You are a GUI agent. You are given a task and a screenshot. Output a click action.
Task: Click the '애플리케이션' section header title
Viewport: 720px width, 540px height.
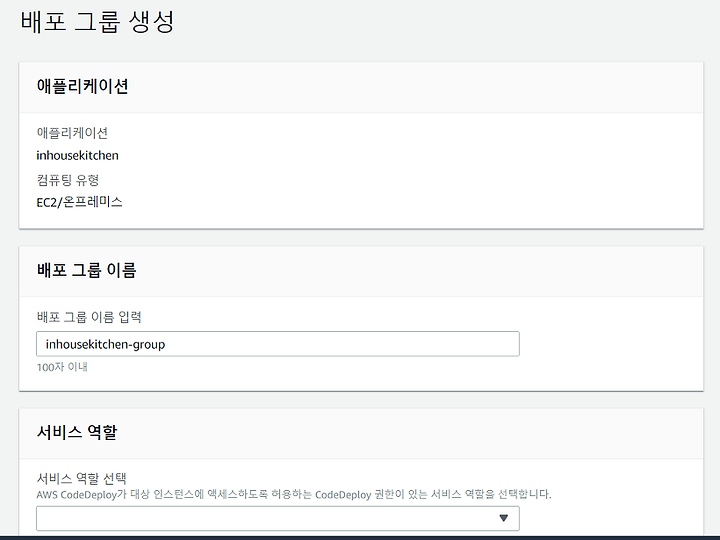click(83, 86)
